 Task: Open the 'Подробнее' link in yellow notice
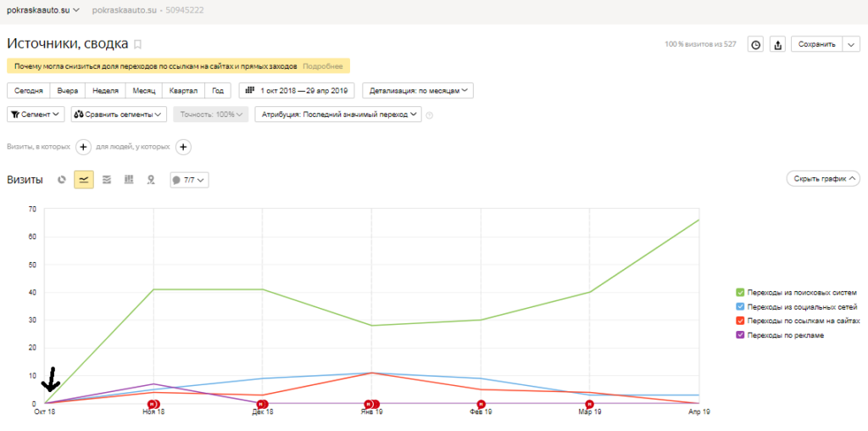322,66
